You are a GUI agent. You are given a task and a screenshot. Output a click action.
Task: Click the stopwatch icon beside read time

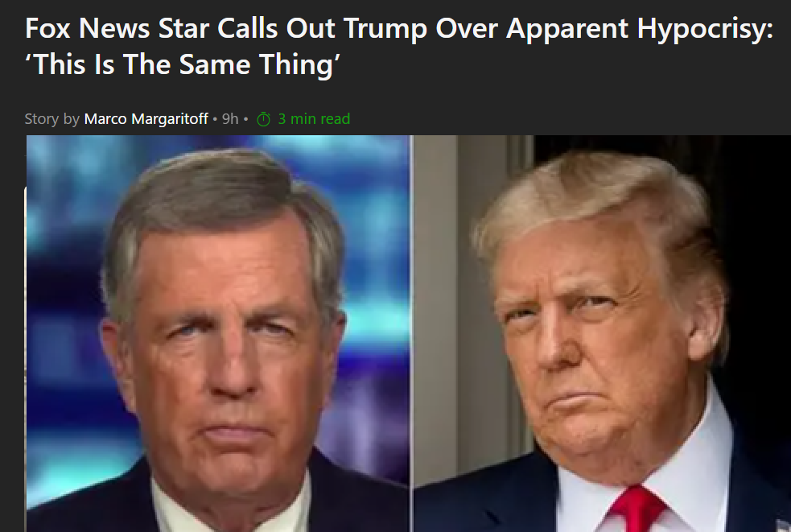(x=263, y=119)
